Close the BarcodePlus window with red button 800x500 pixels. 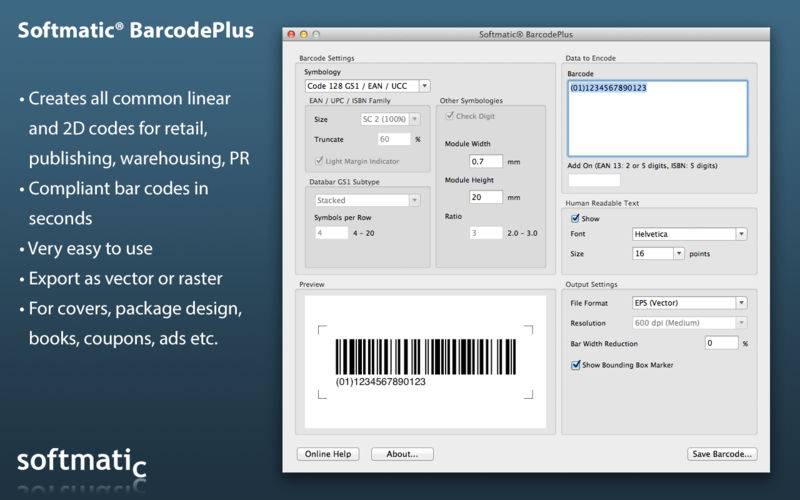pyautogui.click(x=291, y=34)
